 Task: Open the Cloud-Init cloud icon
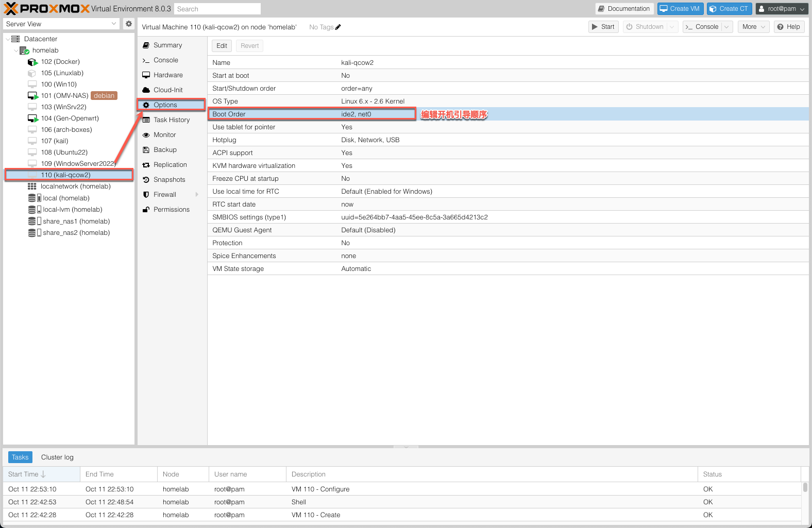[x=146, y=90]
